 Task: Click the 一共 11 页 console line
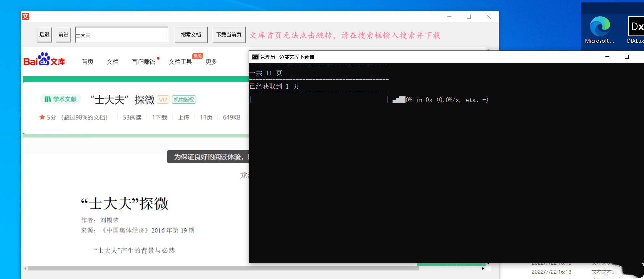click(x=266, y=73)
